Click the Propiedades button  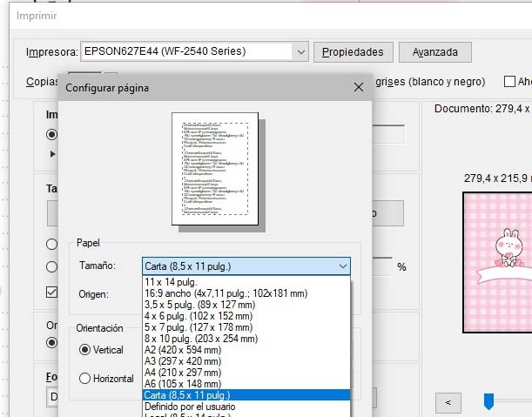[353, 52]
